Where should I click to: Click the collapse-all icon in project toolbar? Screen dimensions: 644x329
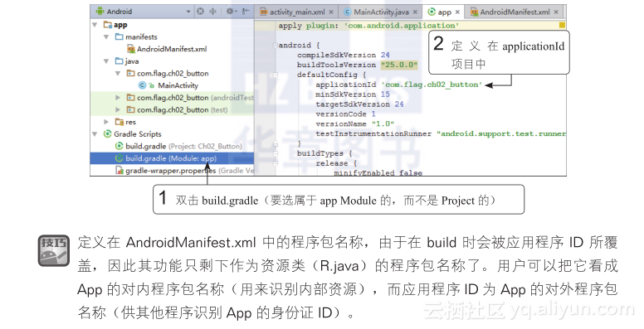point(212,12)
